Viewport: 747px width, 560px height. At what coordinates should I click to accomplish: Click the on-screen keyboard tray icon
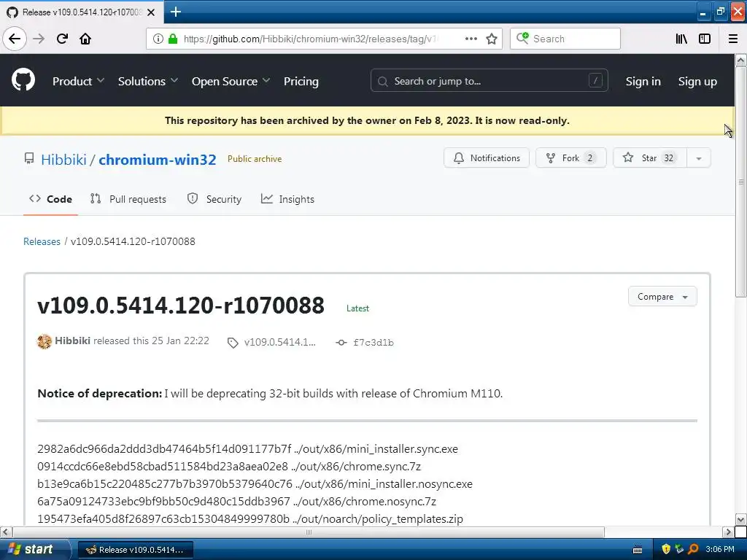point(638,550)
